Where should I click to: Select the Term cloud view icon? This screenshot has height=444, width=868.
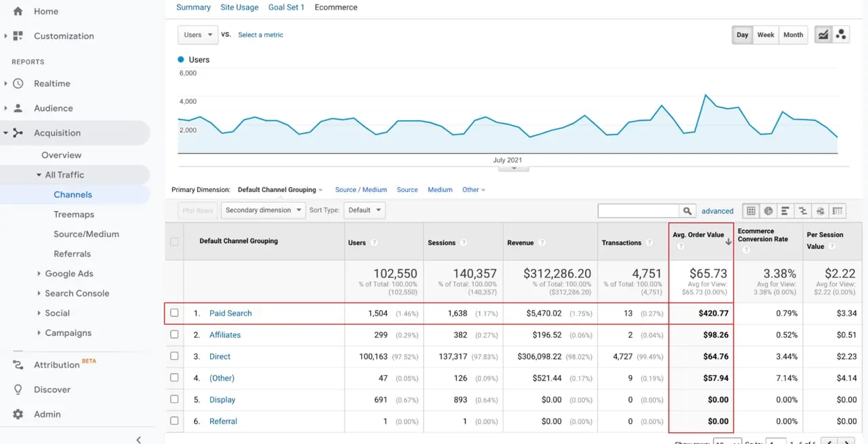[x=820, y=211]
